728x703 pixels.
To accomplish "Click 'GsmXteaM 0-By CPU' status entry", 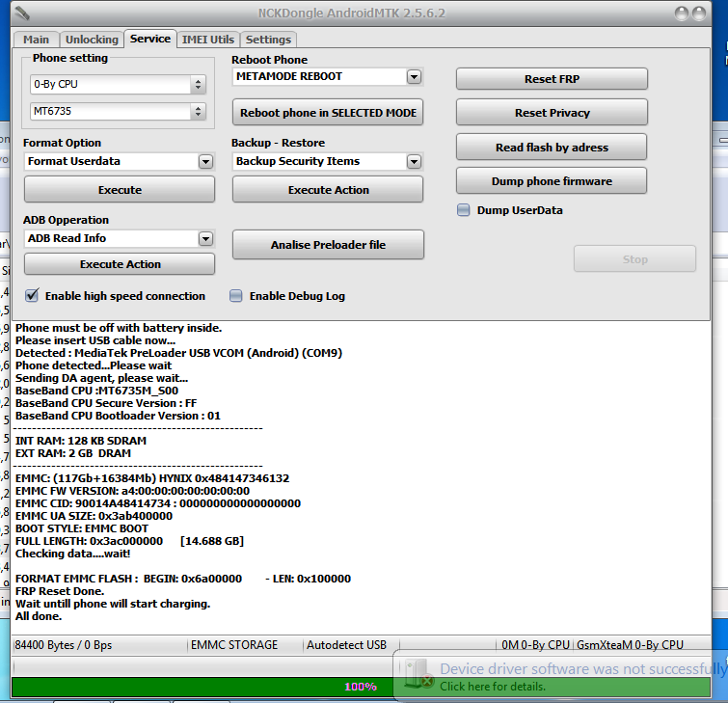I will point(630,645).
